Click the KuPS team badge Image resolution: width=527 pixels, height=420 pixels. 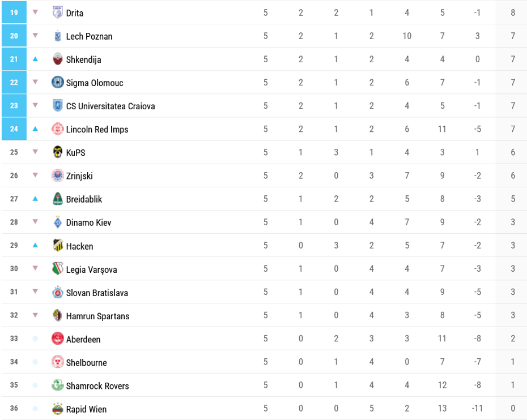click(57, 152)
